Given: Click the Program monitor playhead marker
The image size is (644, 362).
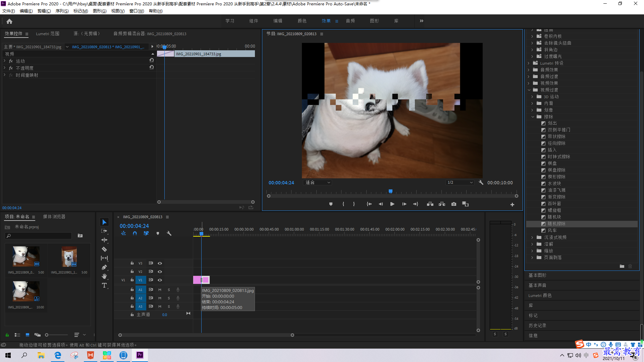Looking at the screenshot, I should (390, 191).
